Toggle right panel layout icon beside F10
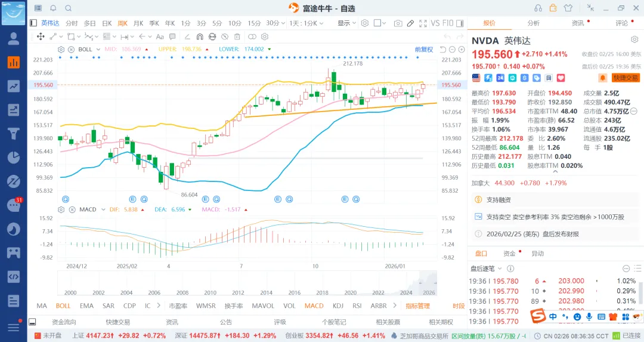This screenshot has height=342, width=644. pos(460,23)
